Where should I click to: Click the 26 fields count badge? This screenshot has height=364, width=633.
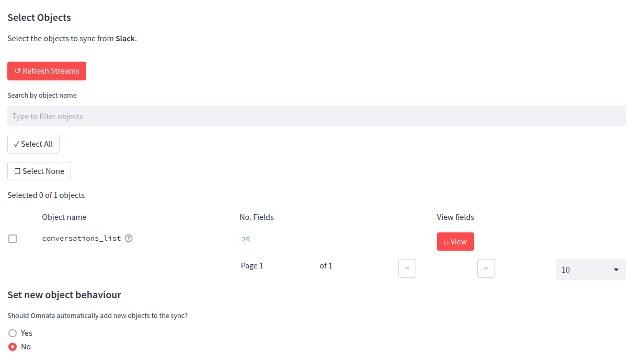click(246, 239)
